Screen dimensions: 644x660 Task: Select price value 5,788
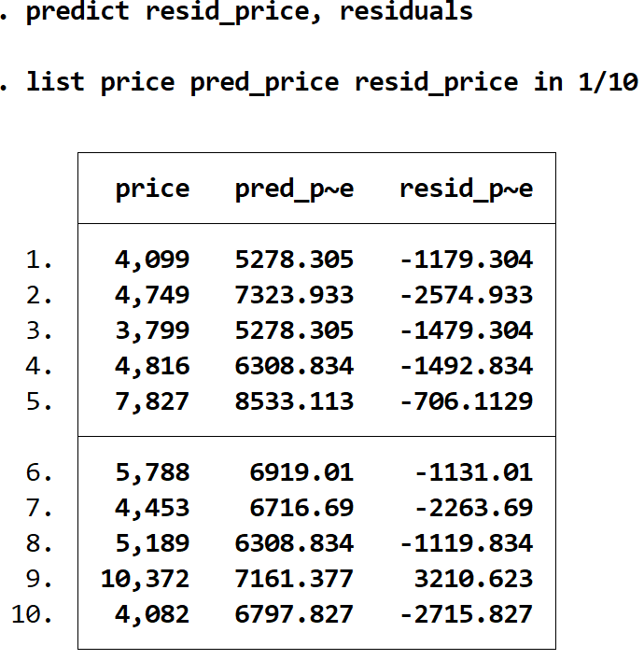coord(152,472)
